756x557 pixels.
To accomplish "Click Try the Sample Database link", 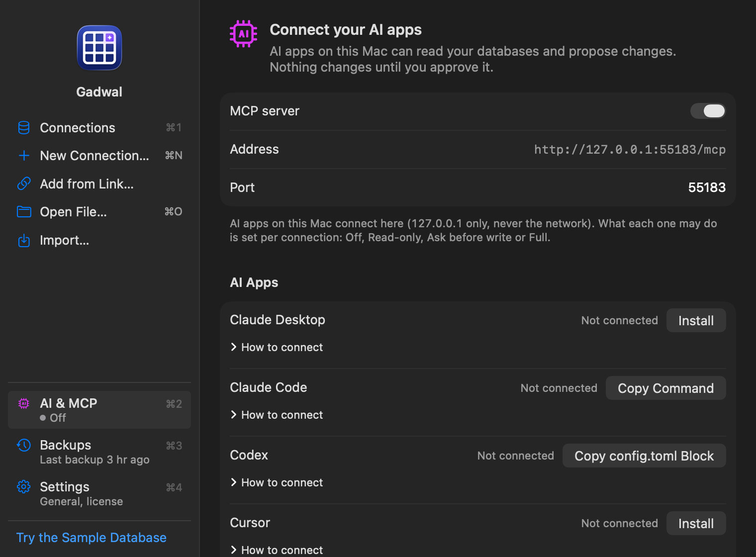I will click(92, 538).
